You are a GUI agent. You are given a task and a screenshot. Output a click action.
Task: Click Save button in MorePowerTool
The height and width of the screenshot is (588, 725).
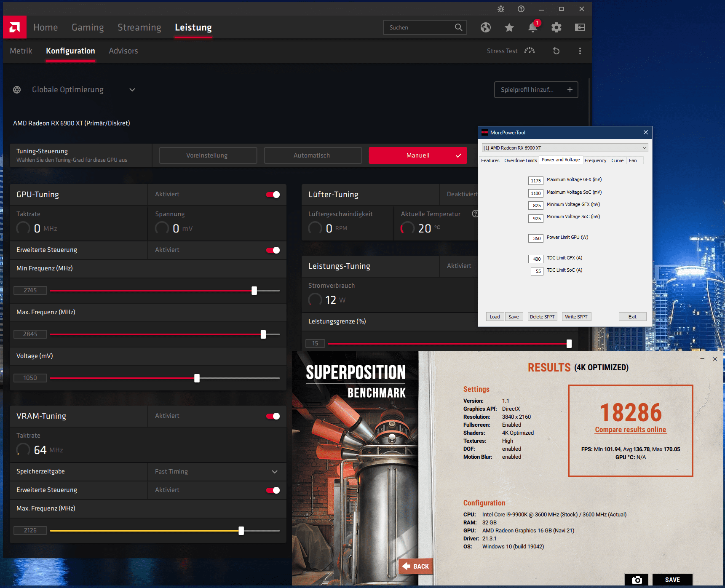pos(514,317)
